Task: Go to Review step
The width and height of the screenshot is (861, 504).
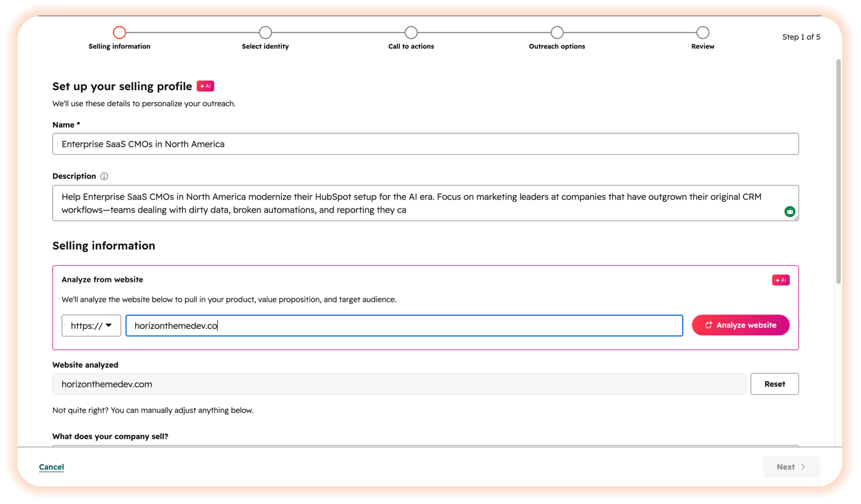Action: (703, 33)
